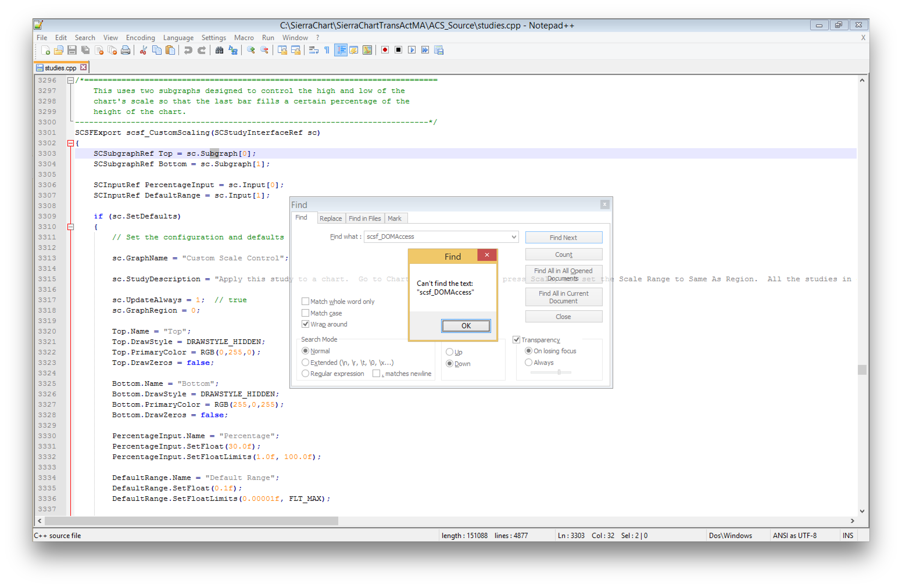Uncheck the Transparency checkbox
This screenshot has width=902, height=588.
click(516, 340)
